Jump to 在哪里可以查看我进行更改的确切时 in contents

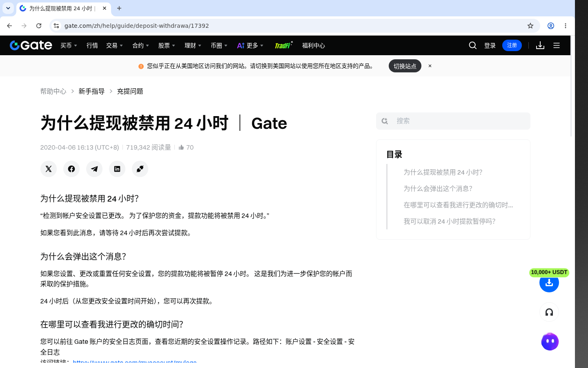[x=458, y=205]
